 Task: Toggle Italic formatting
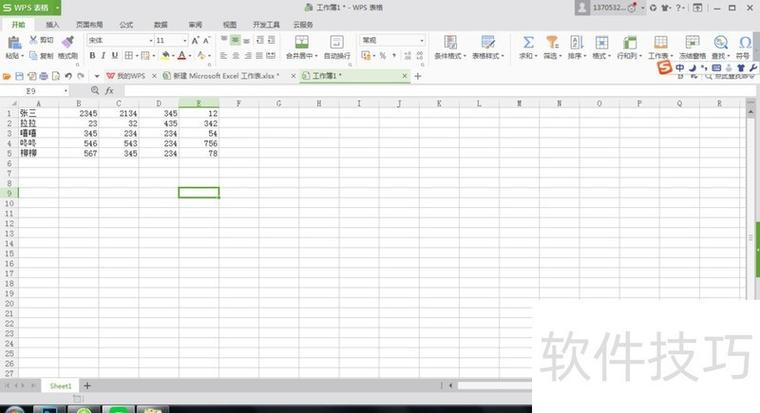(103, 56)
